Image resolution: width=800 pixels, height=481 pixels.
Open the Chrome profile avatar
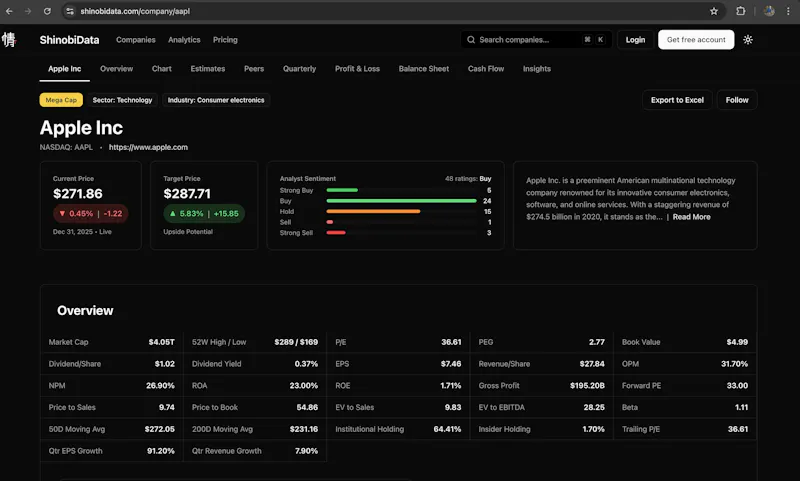point(769,11)
